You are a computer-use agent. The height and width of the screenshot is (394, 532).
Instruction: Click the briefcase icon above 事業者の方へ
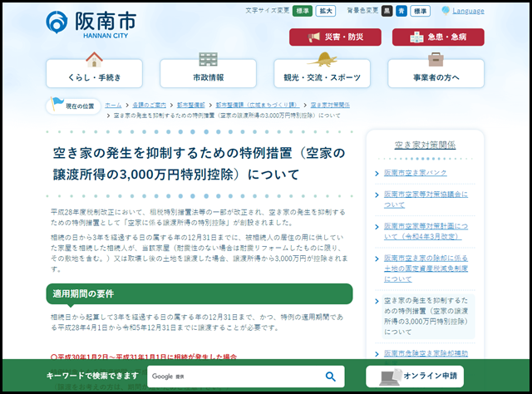click(x=436, y=59)
